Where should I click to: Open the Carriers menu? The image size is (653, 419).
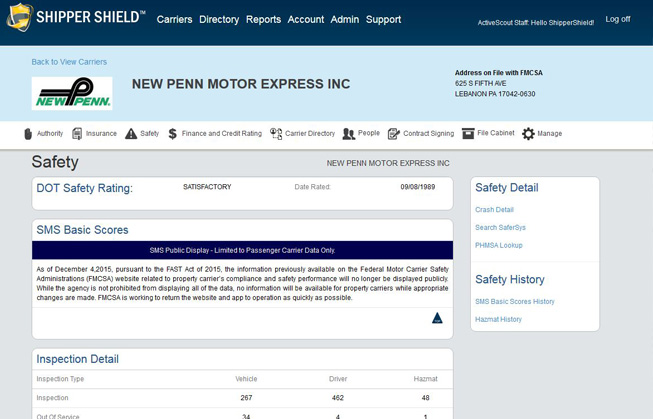(174, 19)
